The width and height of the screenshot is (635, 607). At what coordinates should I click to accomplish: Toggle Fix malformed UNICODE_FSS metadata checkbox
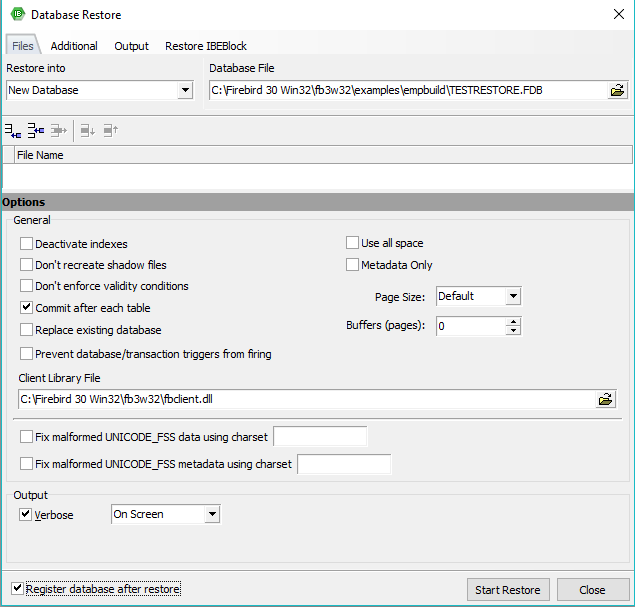click(x=26, y=464)
